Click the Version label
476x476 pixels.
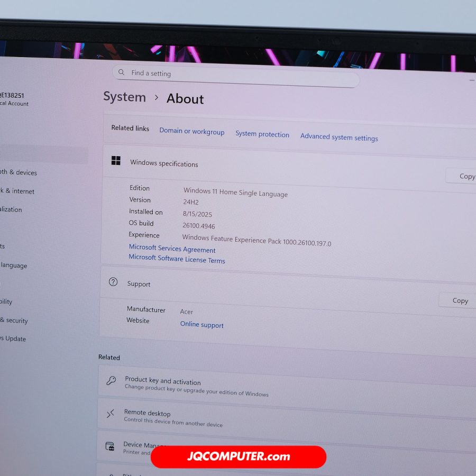(140, 200)
